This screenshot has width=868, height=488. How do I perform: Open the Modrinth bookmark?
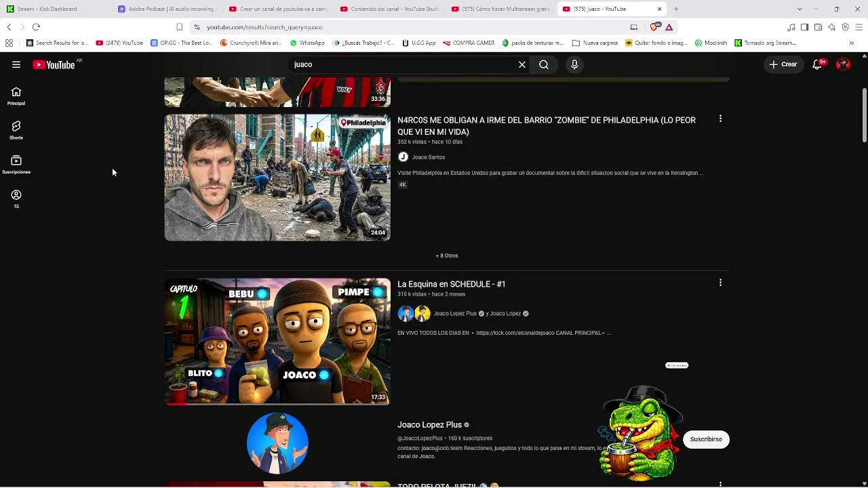click(711, 43)
